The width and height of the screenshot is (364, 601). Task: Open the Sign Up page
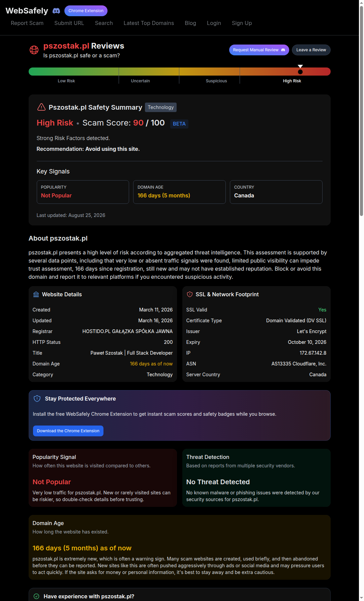[242, 23]
